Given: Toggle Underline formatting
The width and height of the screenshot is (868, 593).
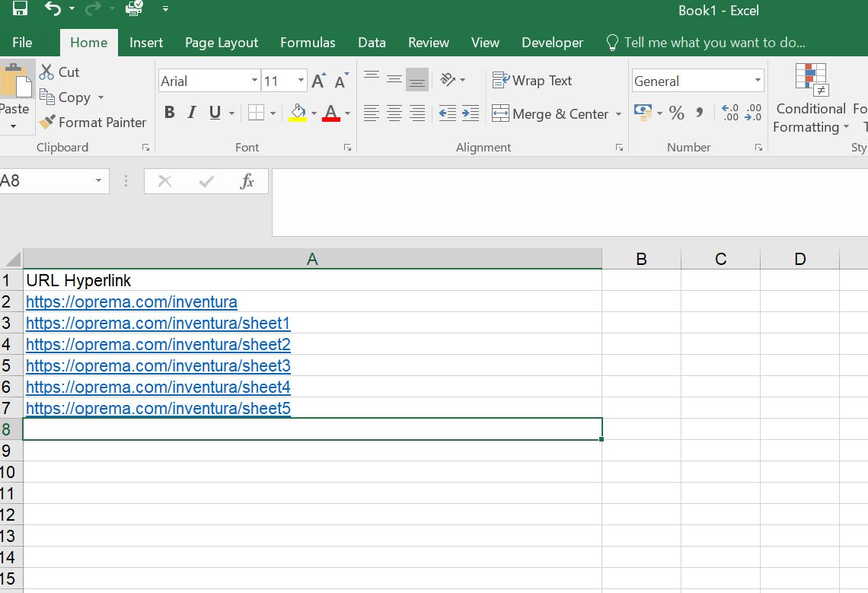Looking at the screenshot, I should (215, 113).
